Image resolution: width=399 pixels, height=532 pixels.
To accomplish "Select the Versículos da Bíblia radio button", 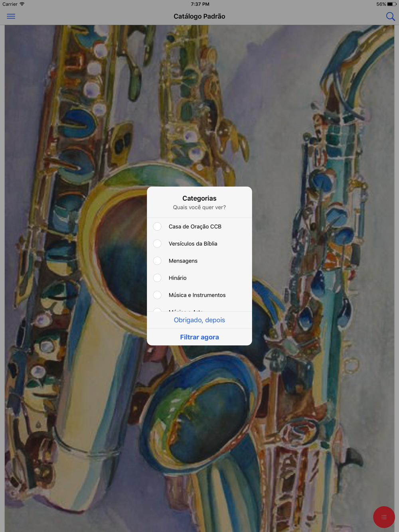I will pos(157,244).
